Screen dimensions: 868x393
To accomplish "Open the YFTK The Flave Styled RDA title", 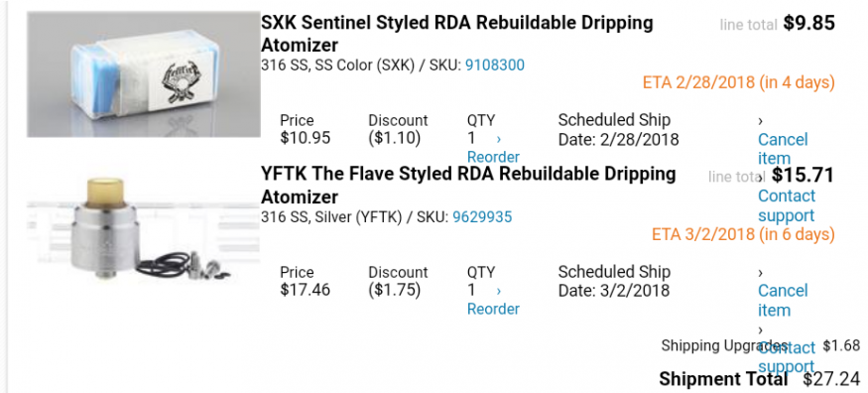I will (468, 185).
